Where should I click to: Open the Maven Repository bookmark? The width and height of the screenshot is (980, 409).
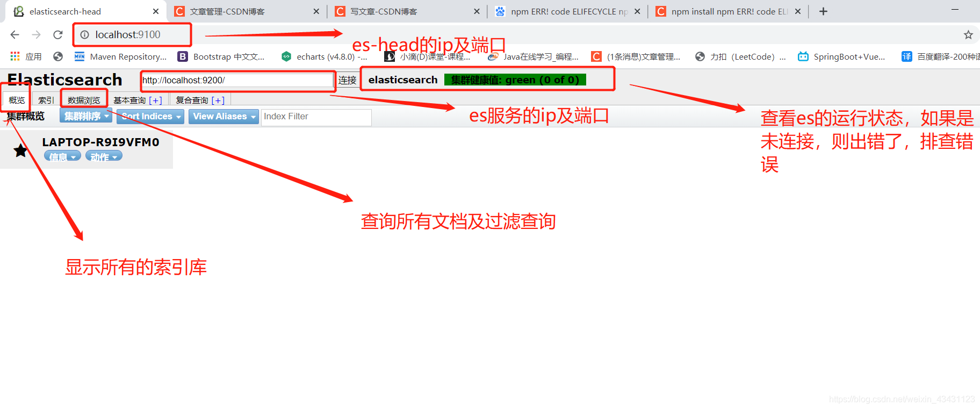coord(121,56)
